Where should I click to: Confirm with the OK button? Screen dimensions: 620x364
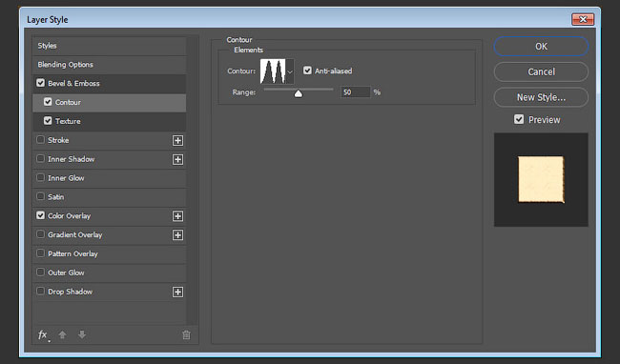[541, 46]
